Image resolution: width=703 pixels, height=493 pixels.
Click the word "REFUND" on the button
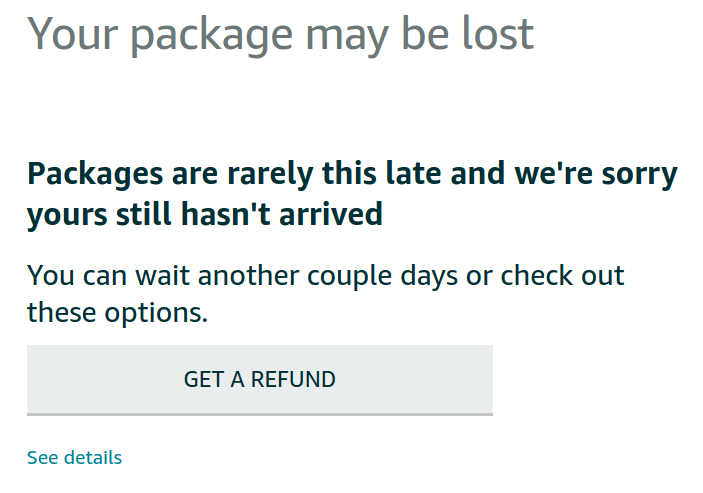[x=293, y=380]
